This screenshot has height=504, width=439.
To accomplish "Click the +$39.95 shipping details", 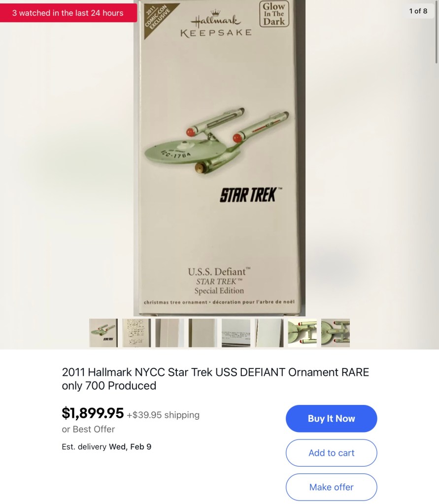I will [x=163, y=415].
